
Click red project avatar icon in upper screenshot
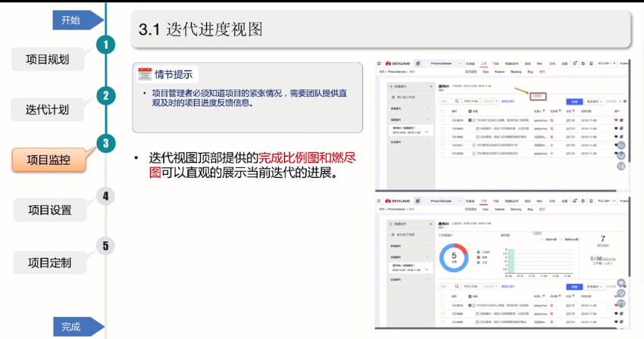coord(417,64)
